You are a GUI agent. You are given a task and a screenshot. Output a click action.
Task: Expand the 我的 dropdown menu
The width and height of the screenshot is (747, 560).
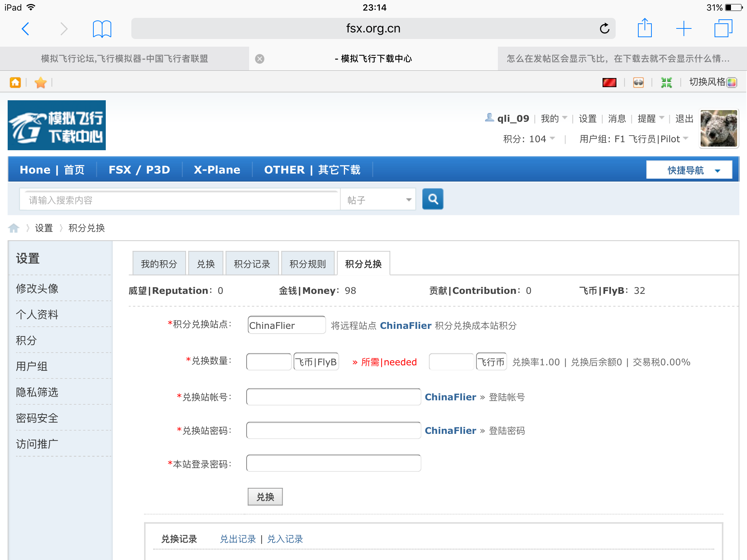pyautogui.click(x=554, y=118)
